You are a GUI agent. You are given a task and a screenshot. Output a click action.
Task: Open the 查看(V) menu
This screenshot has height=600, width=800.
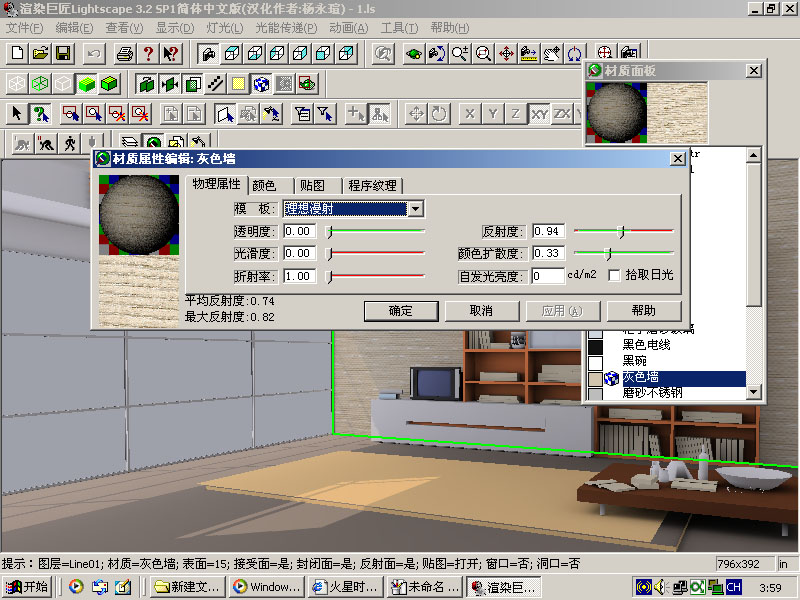click(124, 28)
